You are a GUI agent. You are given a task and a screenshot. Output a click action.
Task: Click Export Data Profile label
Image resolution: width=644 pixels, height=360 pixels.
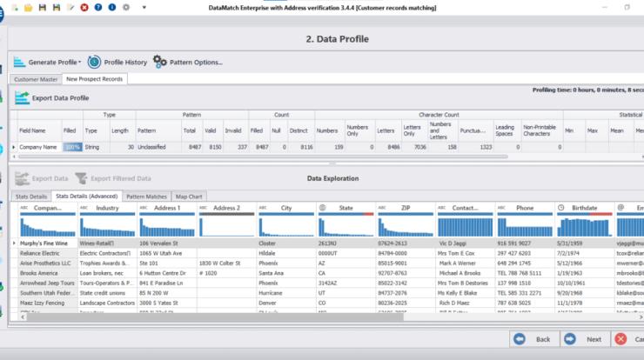[60, 98]
